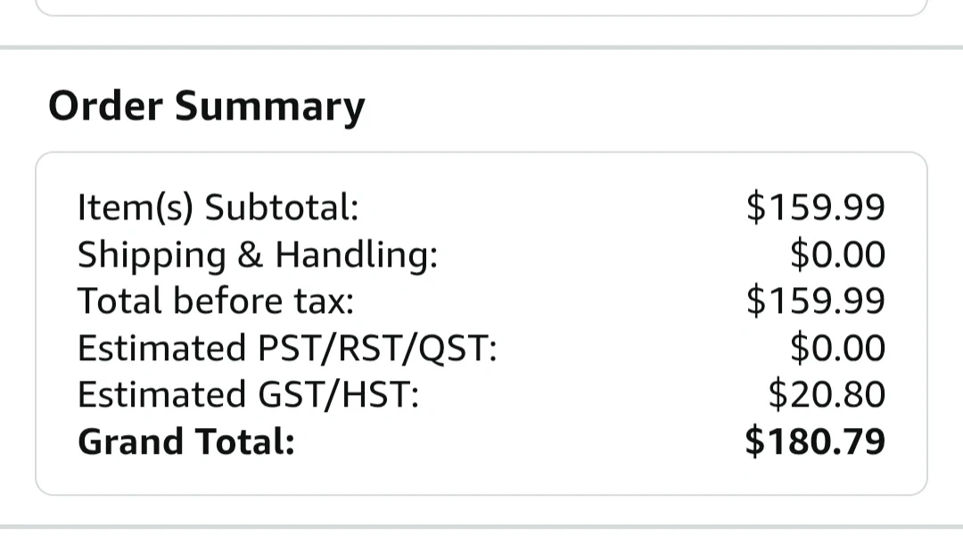Click the blank area below the bottom divider
This screenshot has width=963, height=560.
[481, 546]
